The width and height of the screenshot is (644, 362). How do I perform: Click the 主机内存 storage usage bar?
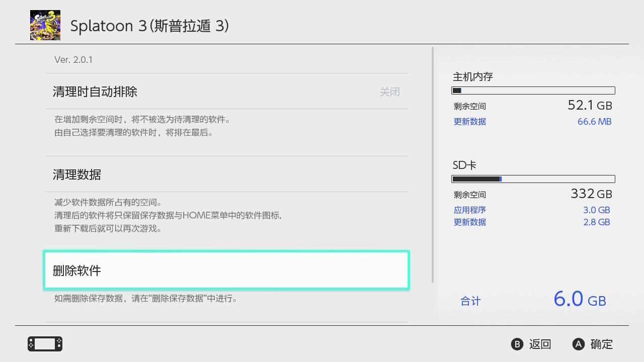point(533,90)
